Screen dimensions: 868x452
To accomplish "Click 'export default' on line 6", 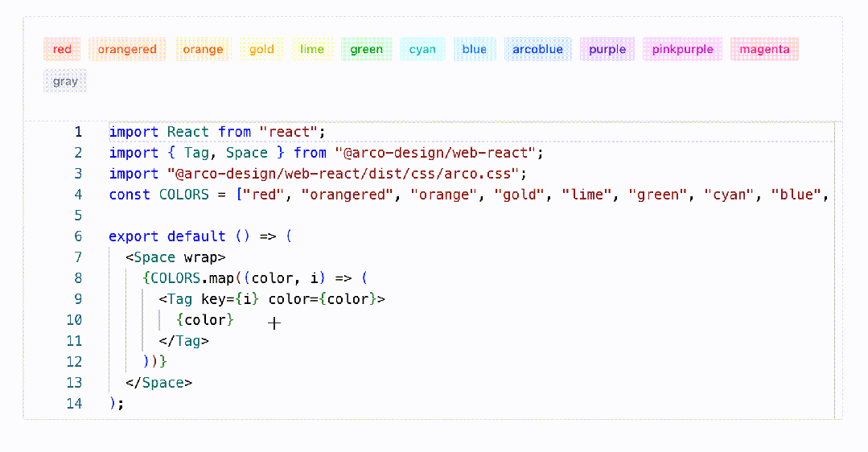I will coord(167,236).
